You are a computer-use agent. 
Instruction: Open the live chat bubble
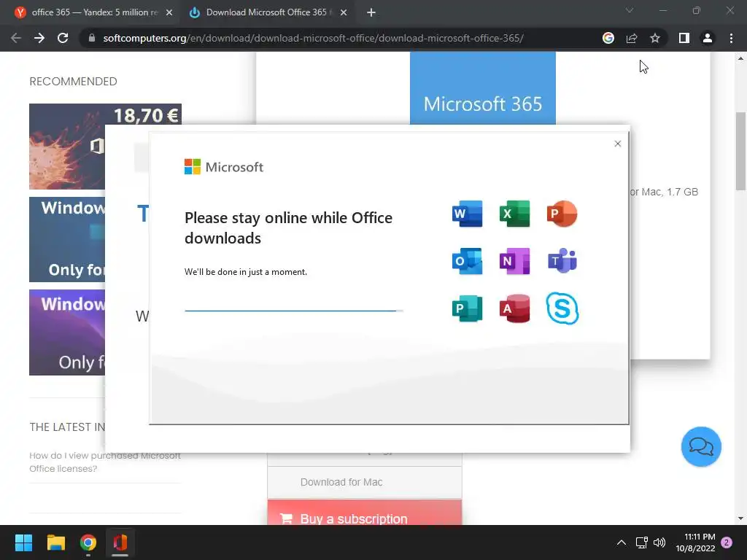click(x=701, y=447)
